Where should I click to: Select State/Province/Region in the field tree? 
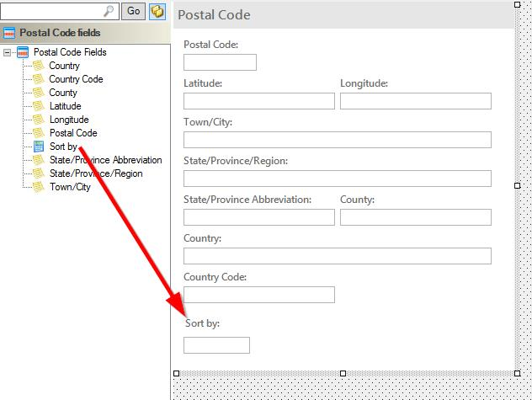pyautogui.click(x=95, y=173)
